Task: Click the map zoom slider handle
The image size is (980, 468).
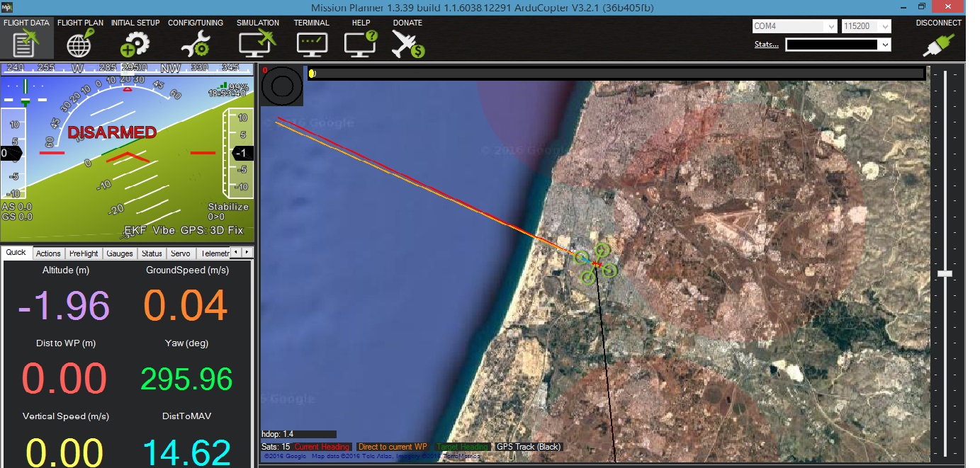Action: [x=945, y=273]
